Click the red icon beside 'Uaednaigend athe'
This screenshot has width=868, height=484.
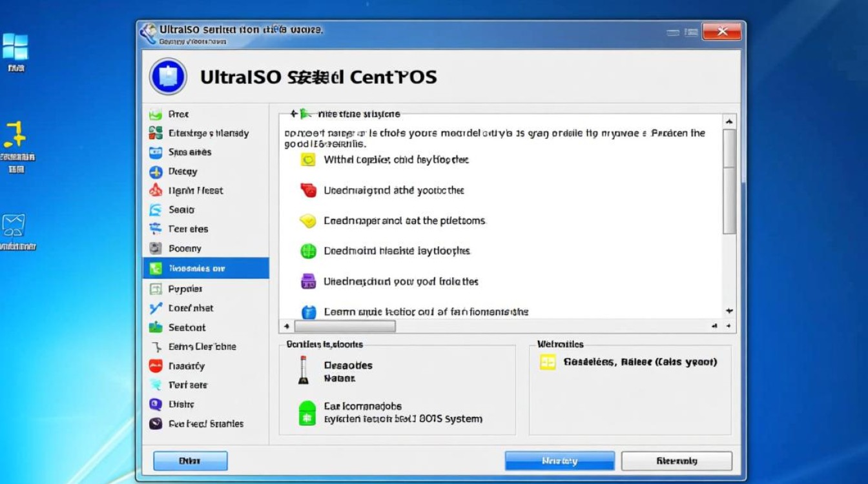pyautogui.click(x=309, y=190)
